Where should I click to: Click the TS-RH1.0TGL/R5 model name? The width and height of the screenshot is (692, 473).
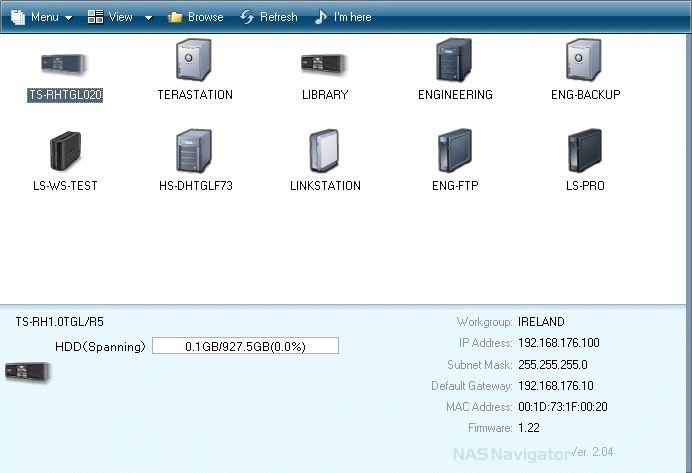click(x=60, y=322)
